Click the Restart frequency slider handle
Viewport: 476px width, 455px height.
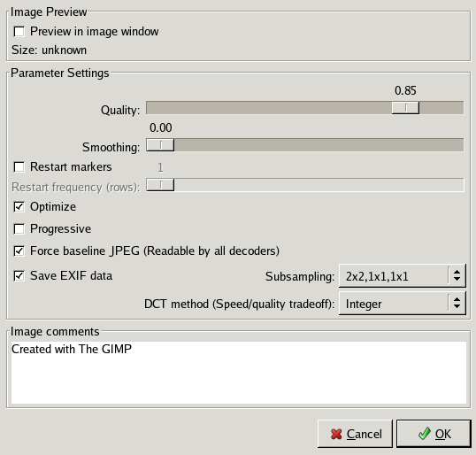click(x=160, y=185)
